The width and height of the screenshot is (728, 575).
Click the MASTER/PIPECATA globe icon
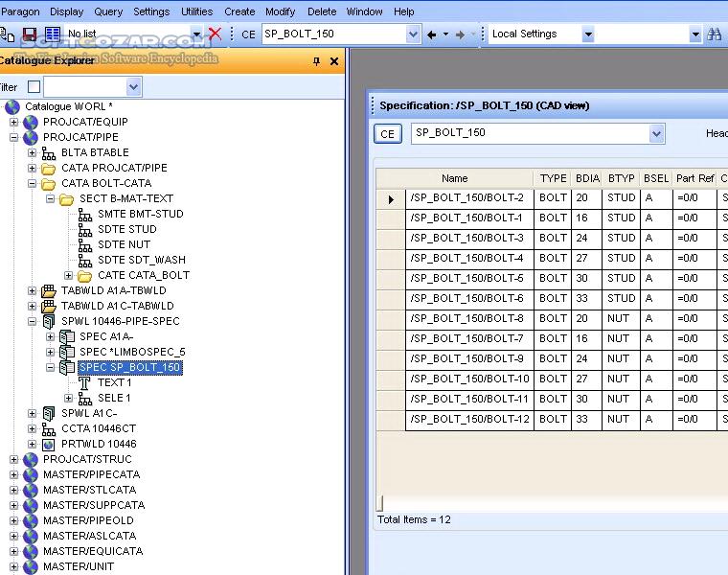pyautogui.click(x=31, y=474)
